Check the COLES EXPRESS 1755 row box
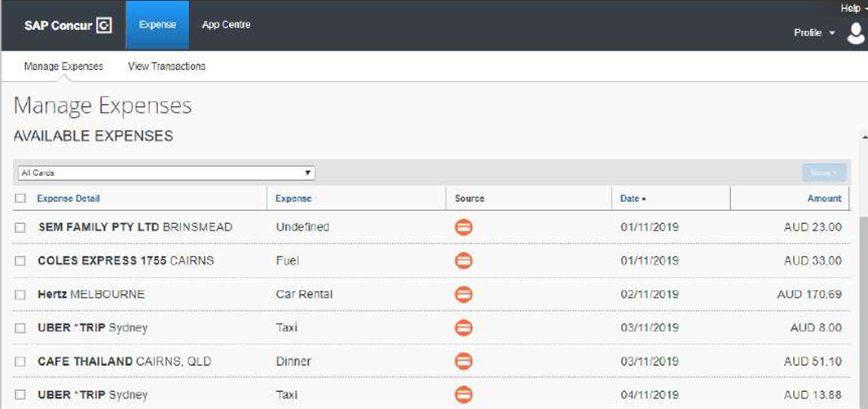This screenshot has height=409, width=868. point(20,262)
